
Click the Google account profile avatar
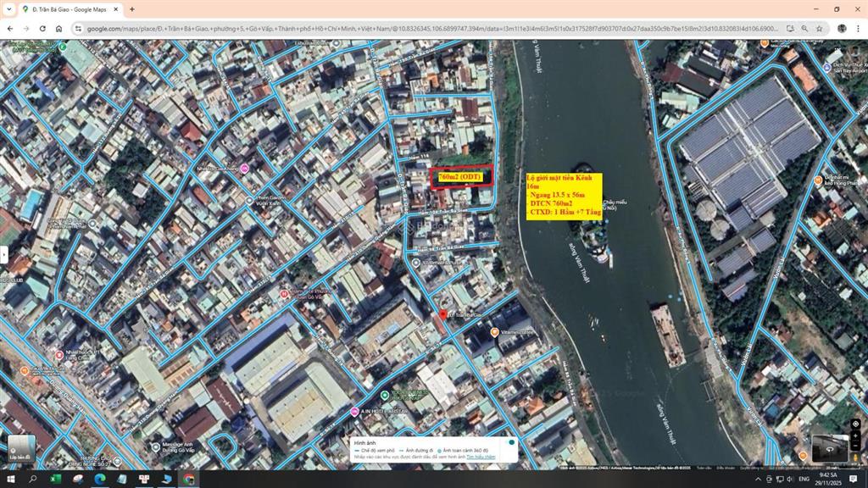click(840, 28)
